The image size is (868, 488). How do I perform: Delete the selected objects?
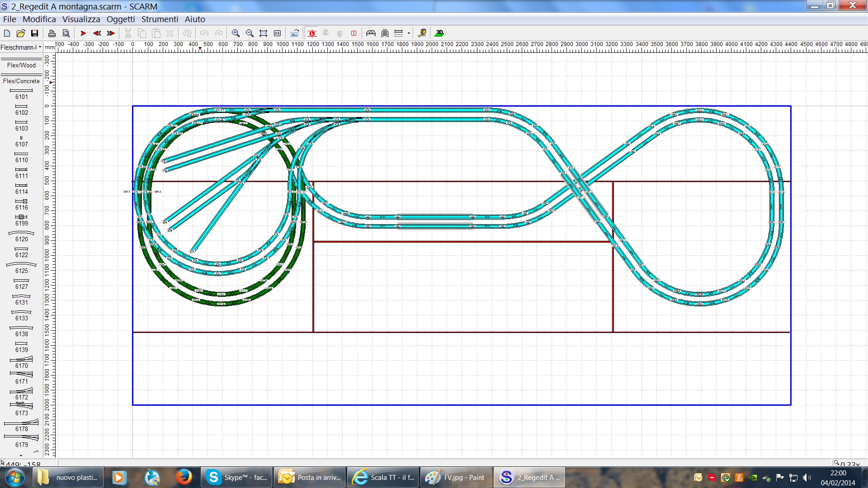pyautogui.click(x=170, y=33)
